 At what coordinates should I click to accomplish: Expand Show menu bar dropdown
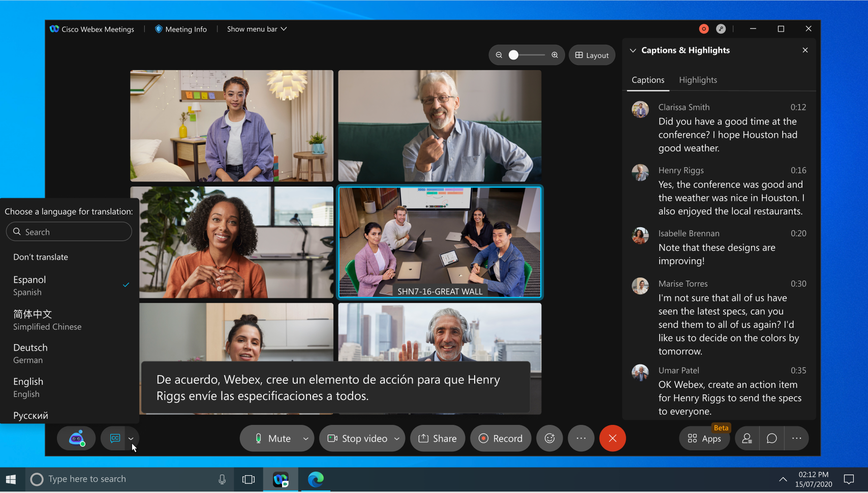257,29
